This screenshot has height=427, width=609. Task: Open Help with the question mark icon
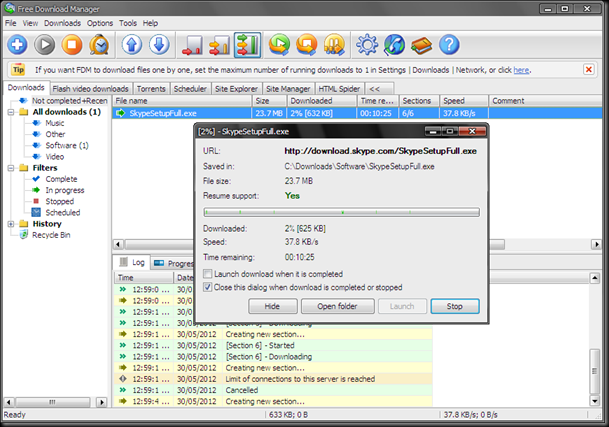tap(449, 45)
